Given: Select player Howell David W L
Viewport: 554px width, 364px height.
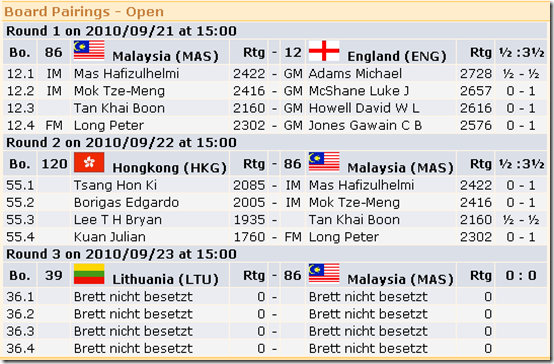Looking at the screenshot, I should tap(364, 108).
